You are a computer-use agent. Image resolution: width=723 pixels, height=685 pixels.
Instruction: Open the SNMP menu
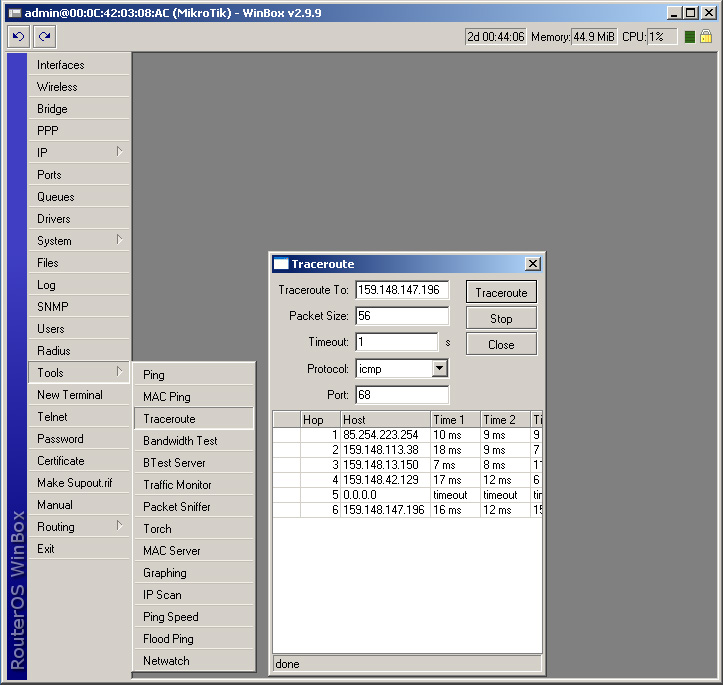[x=79, y=307]
